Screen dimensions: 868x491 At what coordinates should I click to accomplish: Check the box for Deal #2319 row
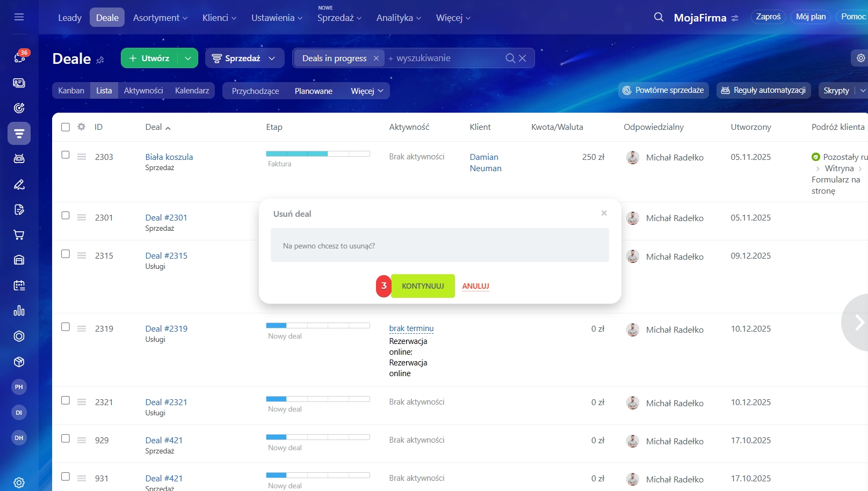pyautogui.click(x=66, y=327)
